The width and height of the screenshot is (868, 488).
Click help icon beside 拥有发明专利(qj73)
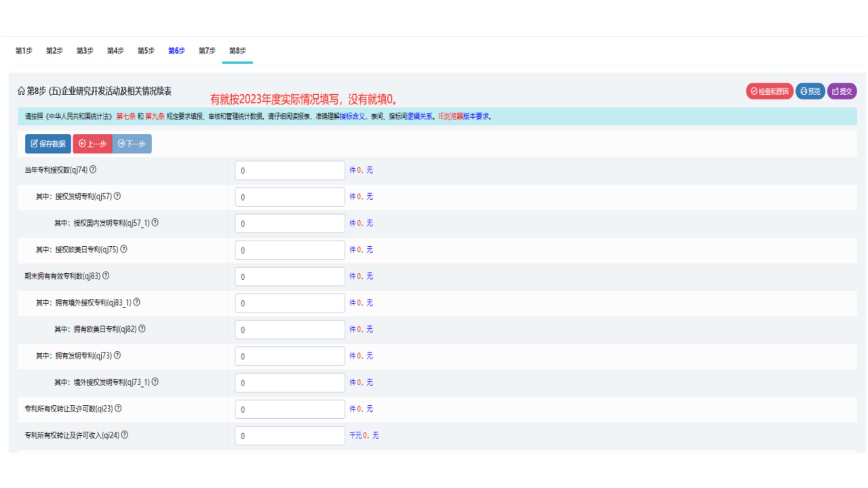click(x=117, y=355)
